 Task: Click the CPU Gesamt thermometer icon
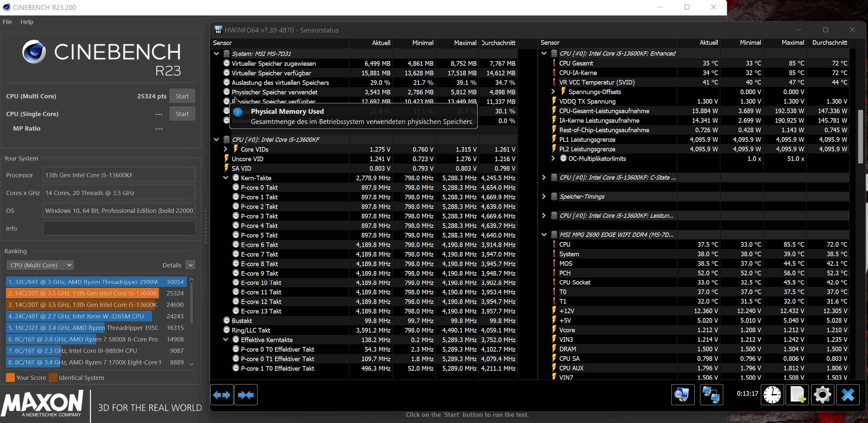(554, 63)
